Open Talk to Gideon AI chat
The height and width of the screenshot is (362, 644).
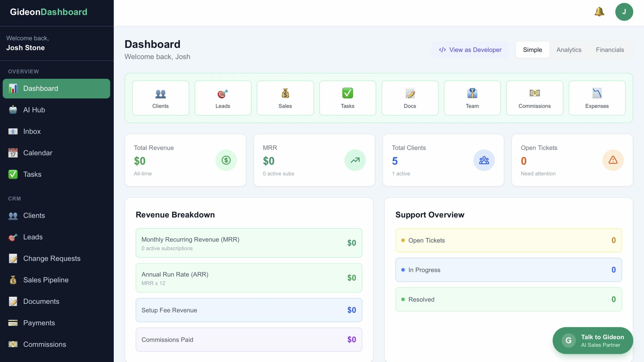point(592,341)
